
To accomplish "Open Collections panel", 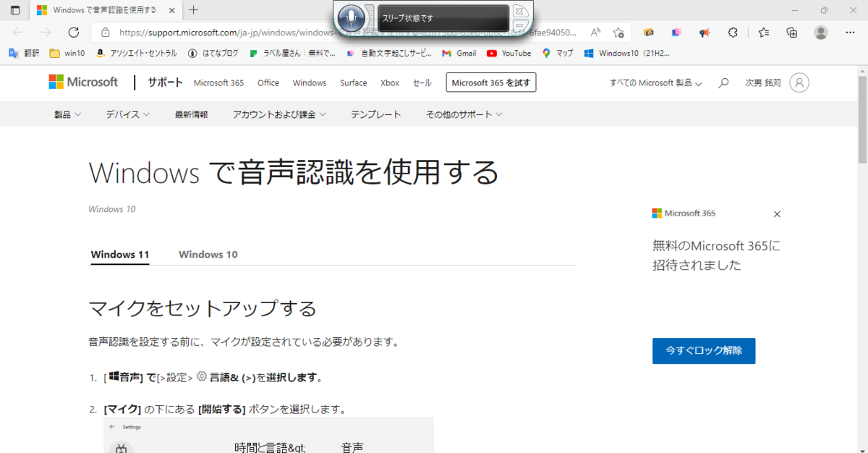I will [x=792, y=33].
